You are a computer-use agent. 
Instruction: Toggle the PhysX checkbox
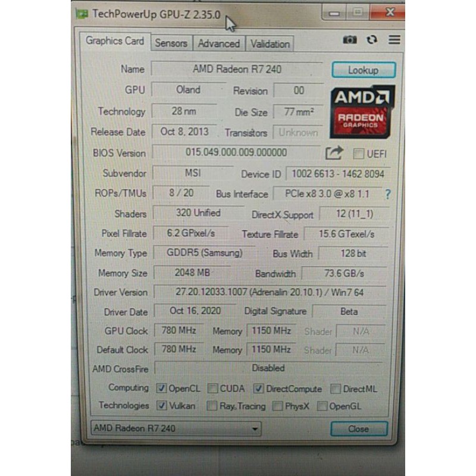[x=277, y=406]
